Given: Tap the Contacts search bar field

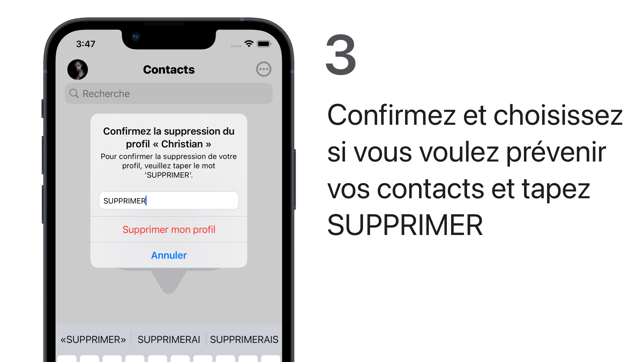Looking at the screenshot, I should pyautogui.click(x=169, y=93).
